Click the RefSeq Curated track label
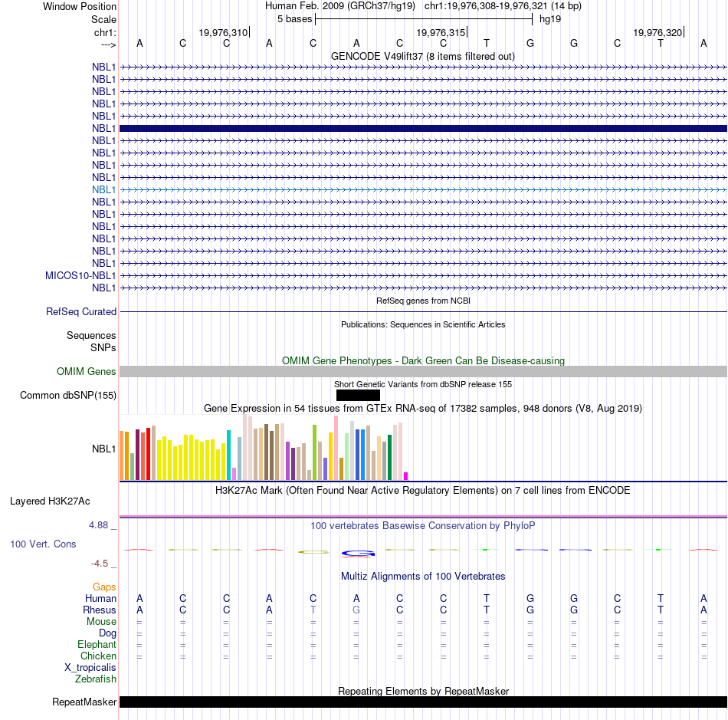Screen dimensions: 728x720 pos(81,311)
